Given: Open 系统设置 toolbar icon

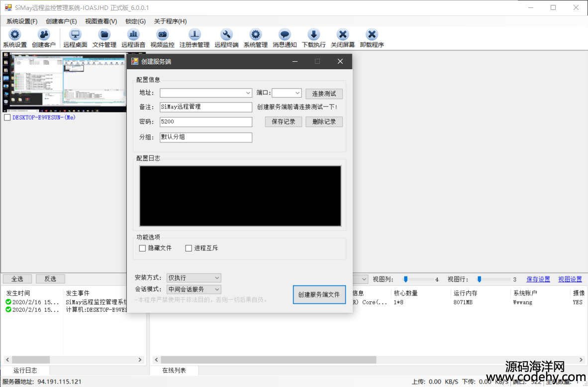Looking at the screenshot, I should click(14, 38).
